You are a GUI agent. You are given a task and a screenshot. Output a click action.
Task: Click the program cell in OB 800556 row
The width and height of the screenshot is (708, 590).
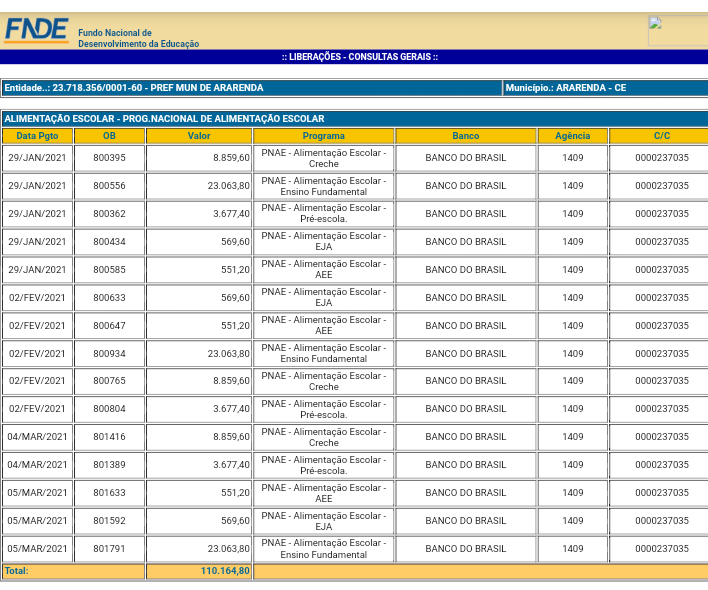pos(323,186)
